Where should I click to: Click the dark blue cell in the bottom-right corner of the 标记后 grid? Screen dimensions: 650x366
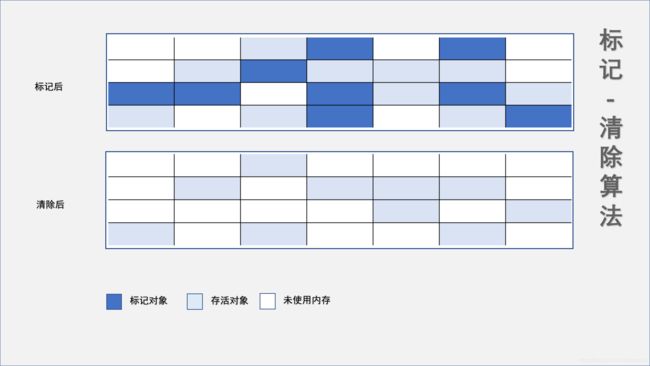click(538, 116)
